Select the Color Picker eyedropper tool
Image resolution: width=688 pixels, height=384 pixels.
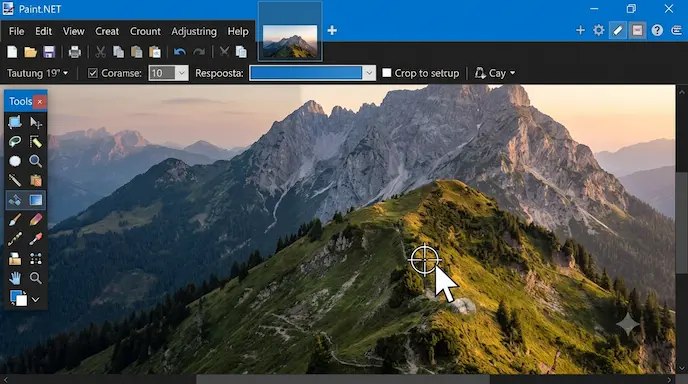click(x=36, y=239)
